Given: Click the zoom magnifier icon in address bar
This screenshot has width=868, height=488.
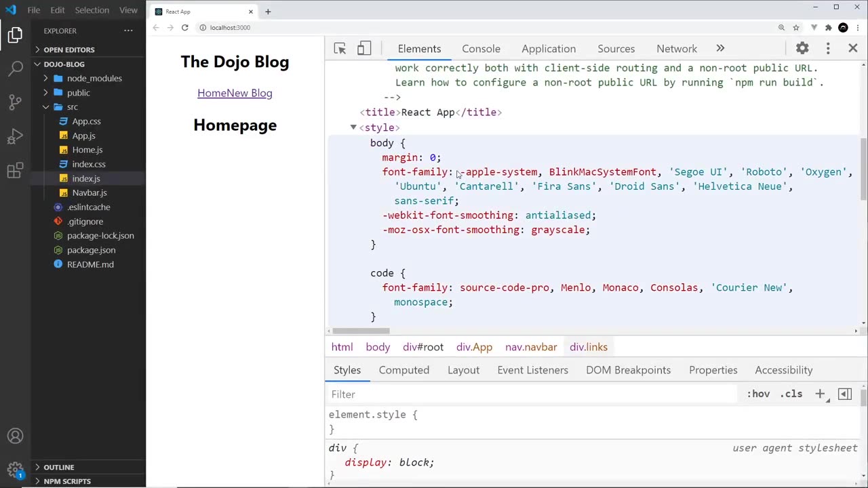Looking at the screenshot, I should tap(781, 28).
